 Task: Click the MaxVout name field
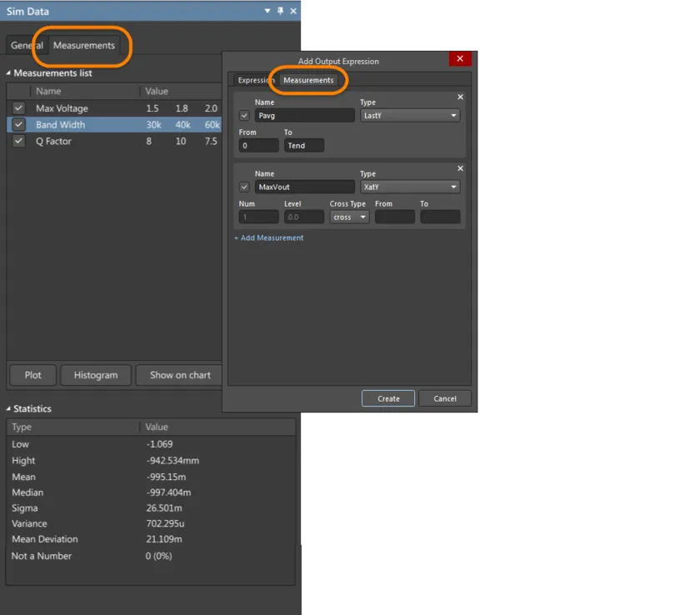pyautogui.click(x=305, y=187)
